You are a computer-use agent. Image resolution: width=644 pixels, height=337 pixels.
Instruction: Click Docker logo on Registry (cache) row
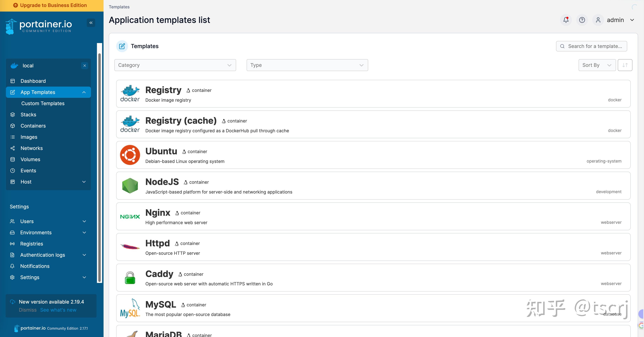click(130, 124)
